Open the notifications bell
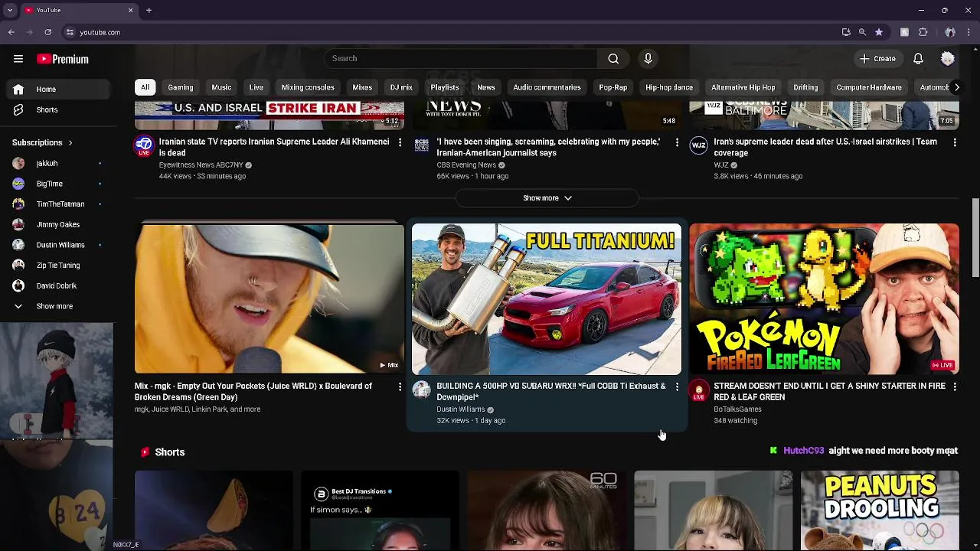This screenshot has width=980, height=551. pos(918,58)
